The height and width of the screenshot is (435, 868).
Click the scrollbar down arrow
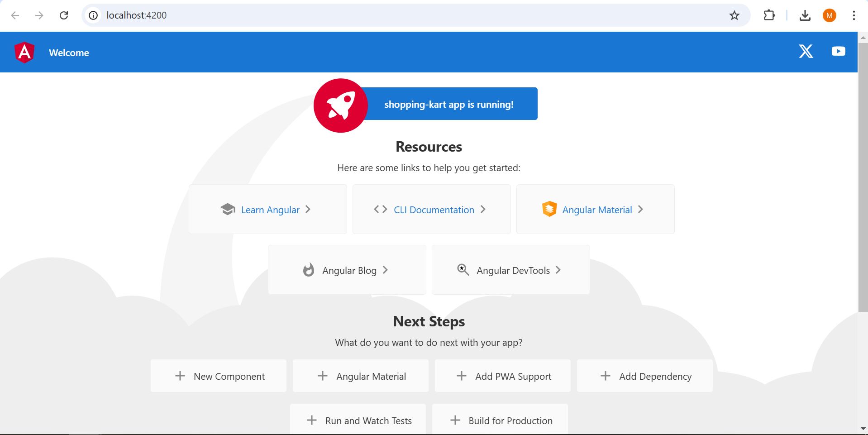[x=863, y=429]
